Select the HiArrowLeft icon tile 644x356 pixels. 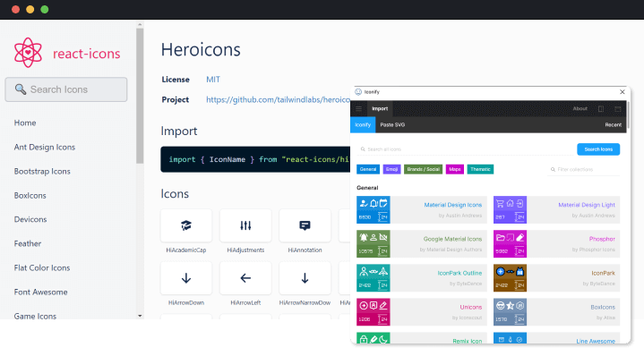point(245,278)
